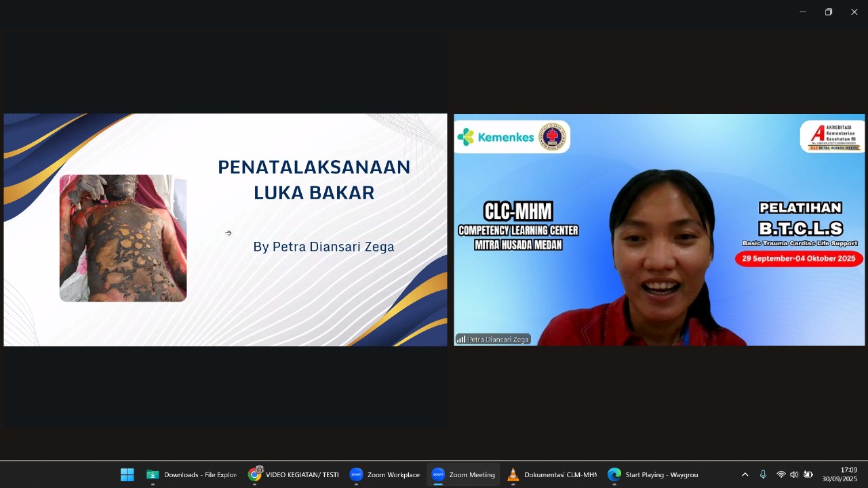Open VLC Dokumentasi CLM-MHM window

tap(552, 474)
